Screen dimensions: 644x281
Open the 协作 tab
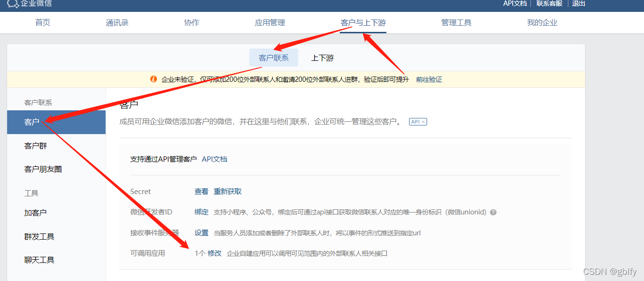pyautogui.click(x=192, y=22)
